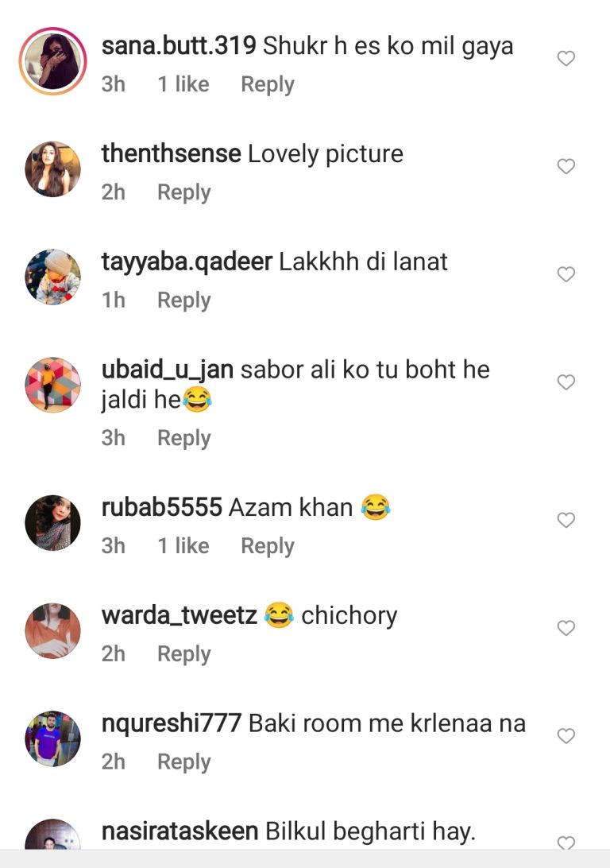Tap heart on nasirataskeen comment
Screen dimensions: 610x868
click(x=566, y=843)
